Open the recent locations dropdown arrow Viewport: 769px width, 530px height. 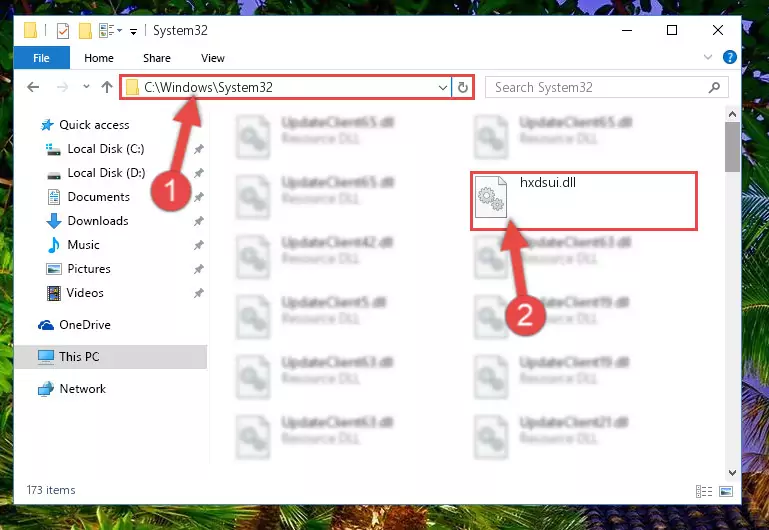(x=86, y=87)
